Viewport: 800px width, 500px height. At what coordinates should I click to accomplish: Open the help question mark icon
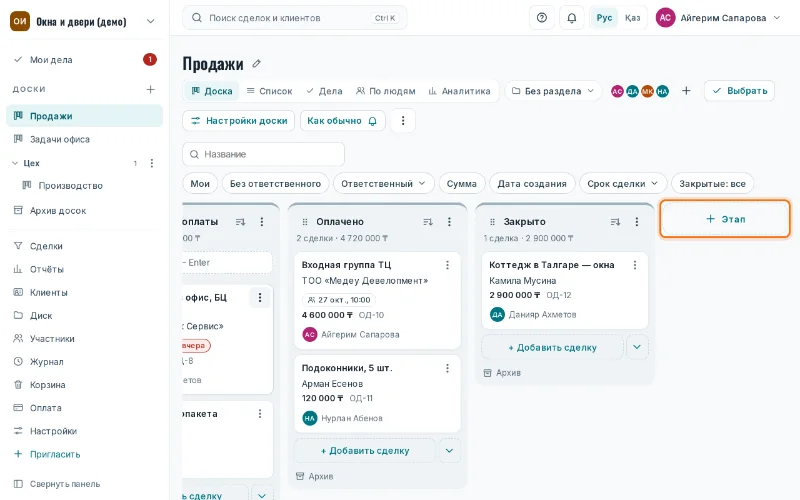coord(542,18)
